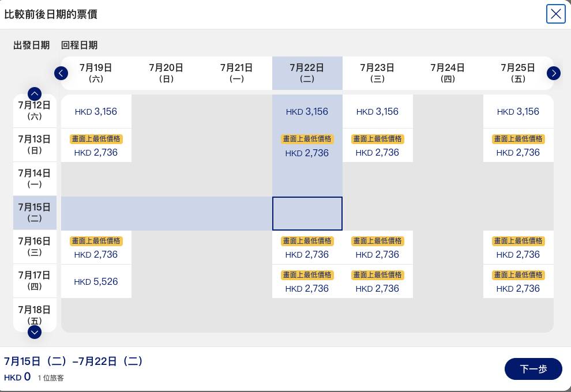Image resolution: width=571 pixels, height=392 pixels.
Task: Choose HKD 5,526 fare for 7月17日 departure
Action: pyautogui.click(x=96, y=281)
